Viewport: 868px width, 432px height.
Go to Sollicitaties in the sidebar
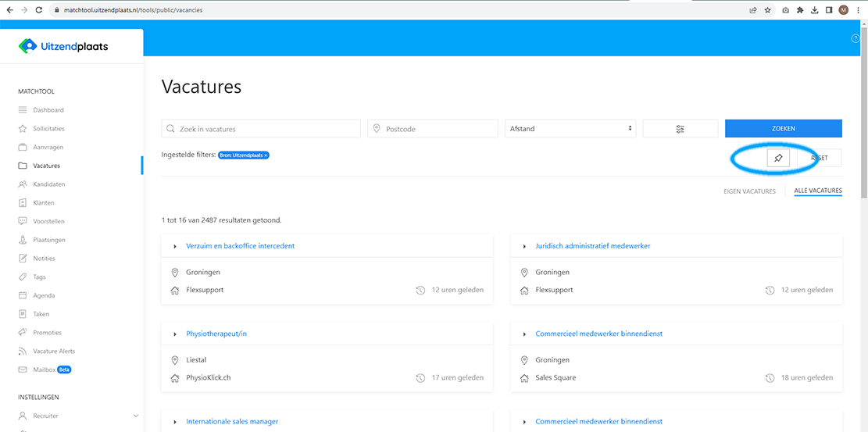(48, 129)
